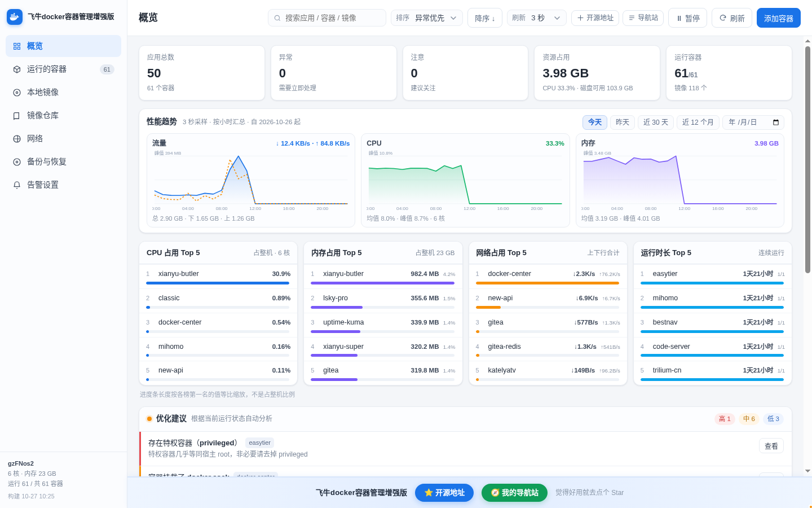Expand the 排序 异常优先 dropdown
Screen dimensions: 812x508
pyautogui.click(x=427, y=18)
